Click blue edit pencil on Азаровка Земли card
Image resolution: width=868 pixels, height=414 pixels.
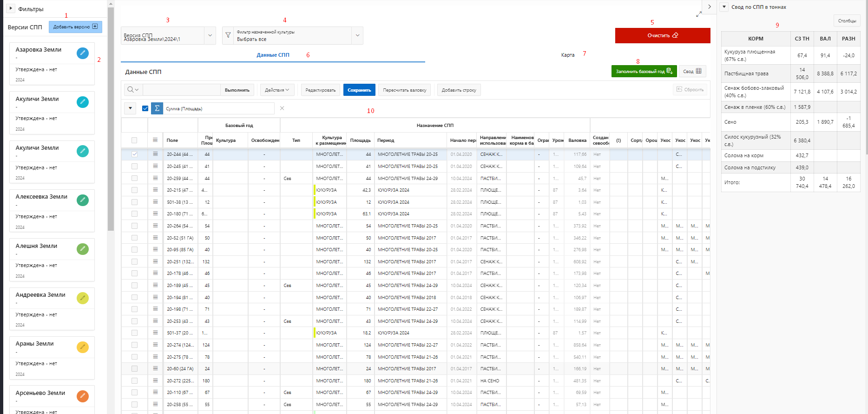pyautogui.click(x=82, y=53)
